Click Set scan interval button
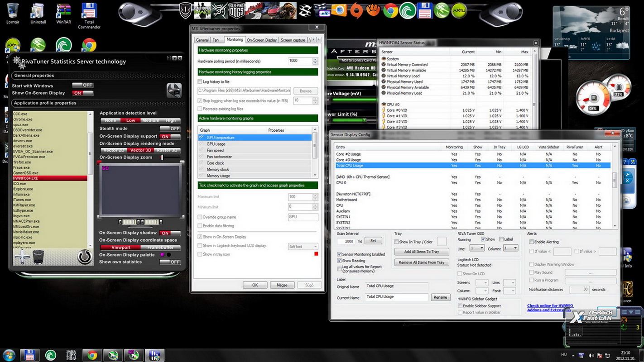The image size is (644, 362). 373,241
